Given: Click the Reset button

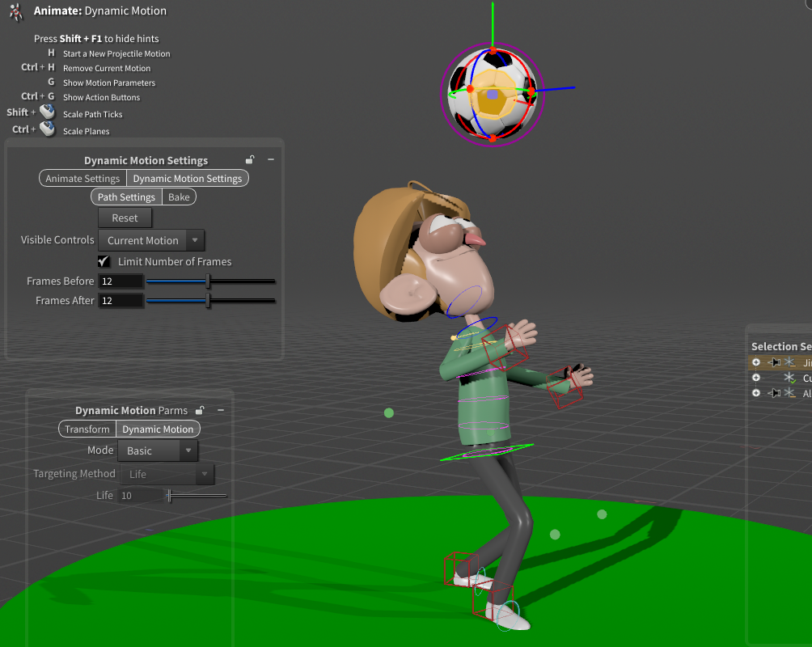Looking at the screenshot, I should [125, 218].
